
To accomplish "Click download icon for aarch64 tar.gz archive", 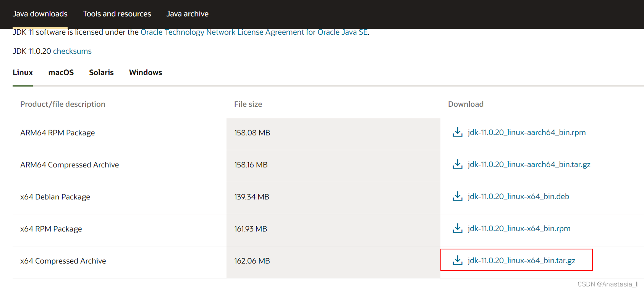I will pos(457,164).
